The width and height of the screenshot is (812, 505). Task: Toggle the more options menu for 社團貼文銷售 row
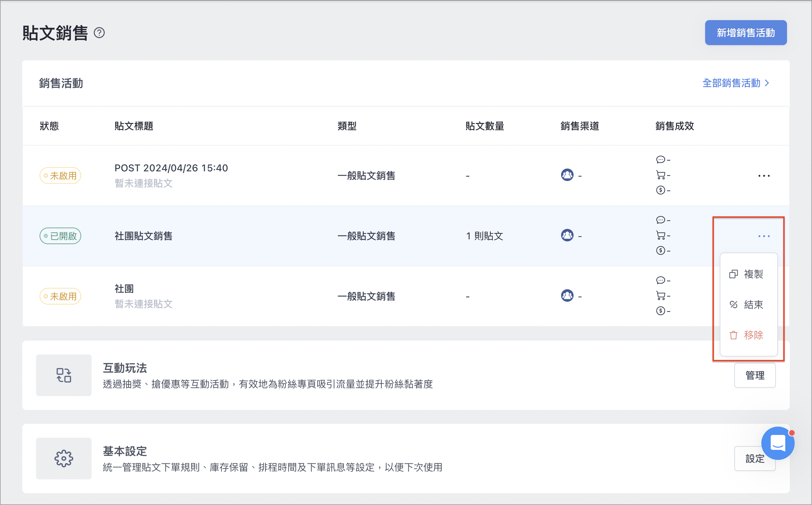coord(764,236)
